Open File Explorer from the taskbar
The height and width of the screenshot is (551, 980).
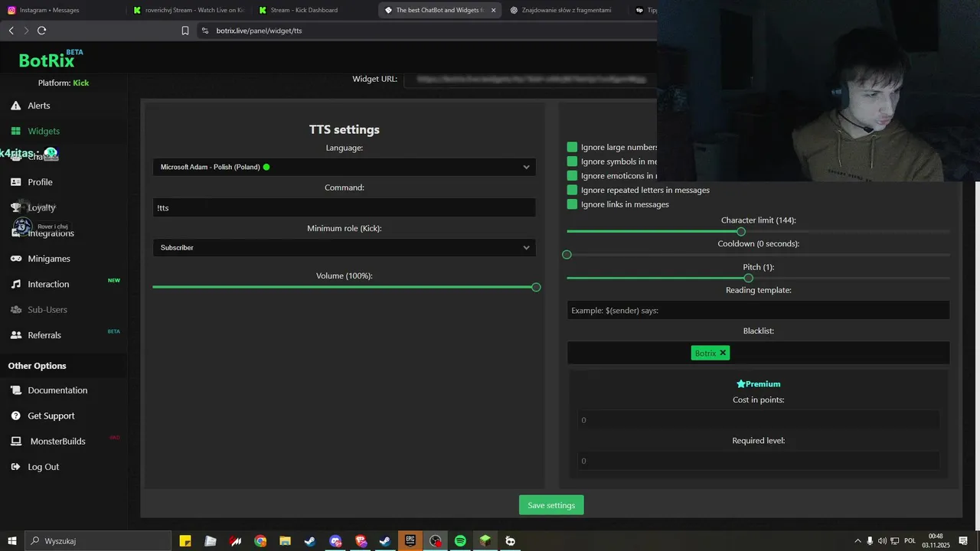coord(285,541)
